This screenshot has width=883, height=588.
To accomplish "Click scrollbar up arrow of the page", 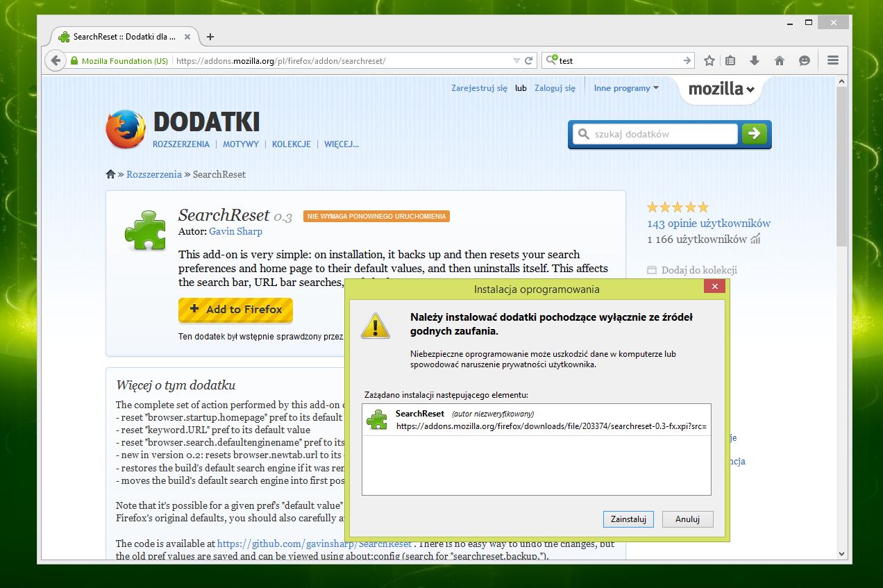I will (842, 82).
